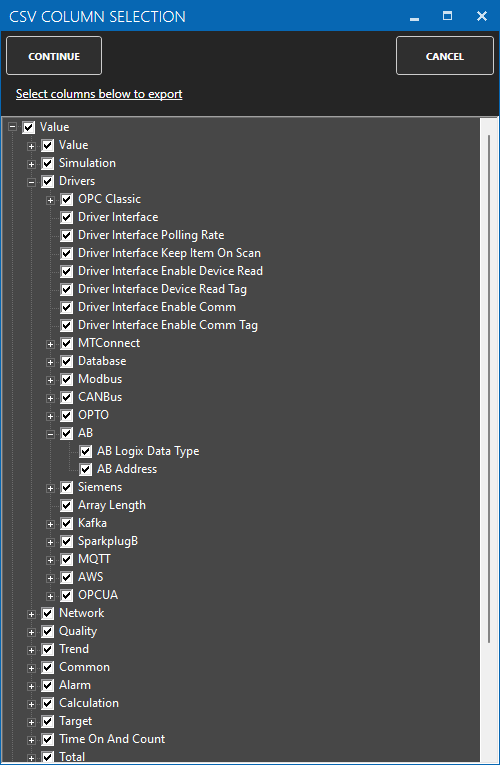The image size is (500, 765).
Task: Toggle the Driver Interface checkbox
Action: [67, 218]
